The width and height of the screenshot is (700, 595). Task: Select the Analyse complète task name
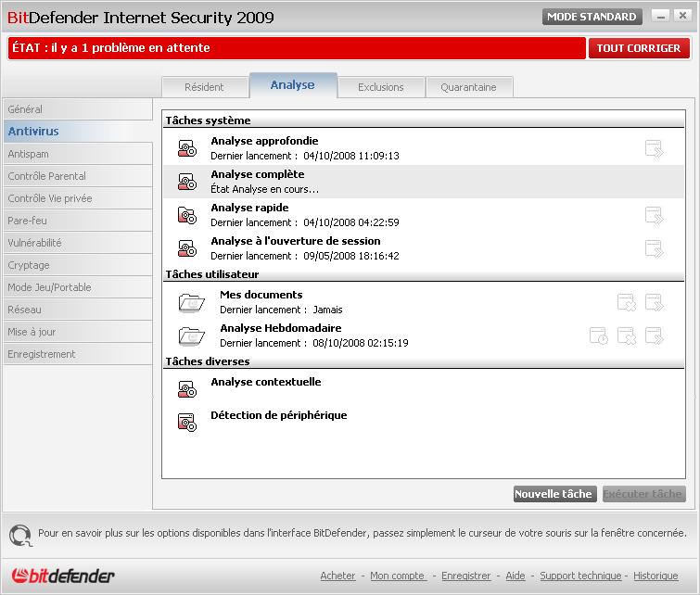pos(258,174)
